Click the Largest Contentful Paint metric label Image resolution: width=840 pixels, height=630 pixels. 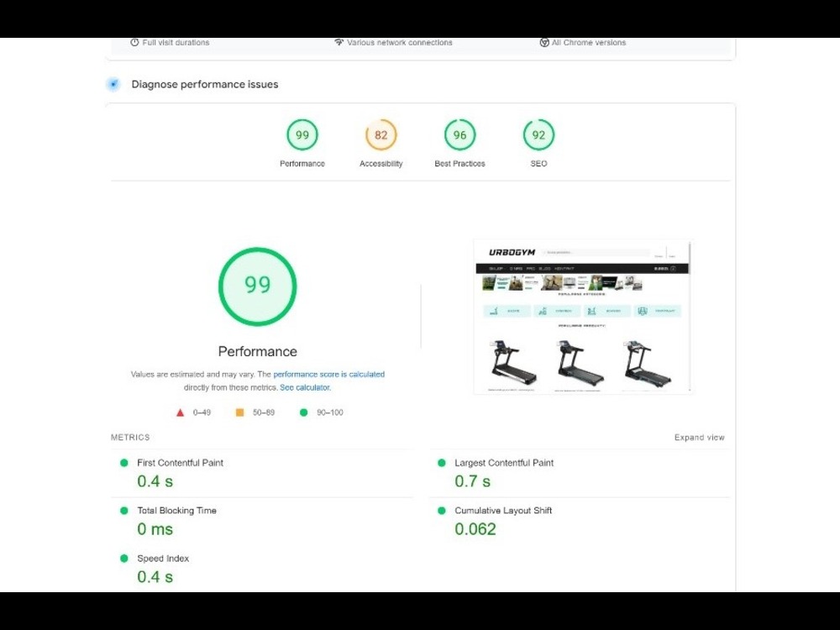pyautogui.click(x=504, y=463)
